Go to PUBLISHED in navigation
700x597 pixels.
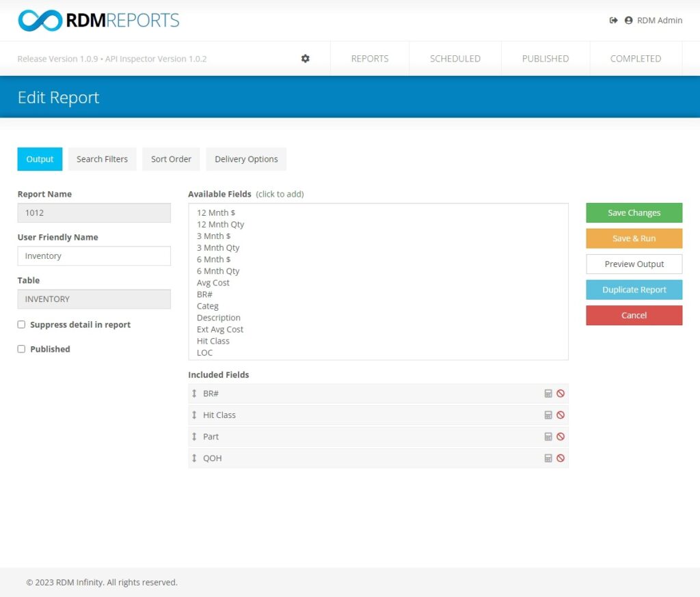coord(546,59)
